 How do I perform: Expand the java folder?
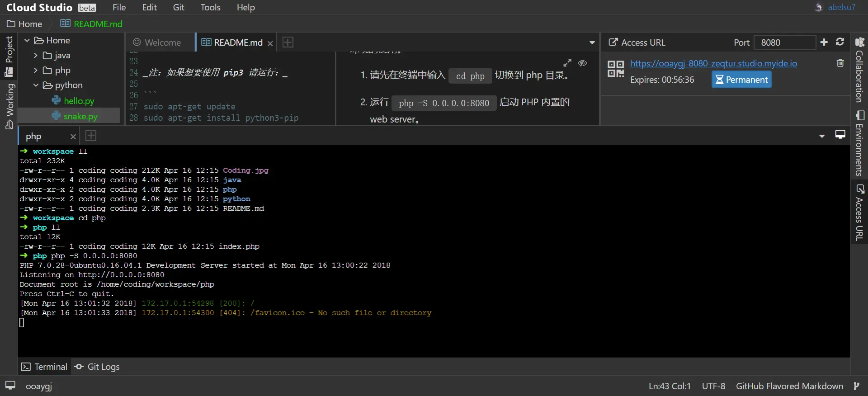pyautogui.click(x=36, y=55)
